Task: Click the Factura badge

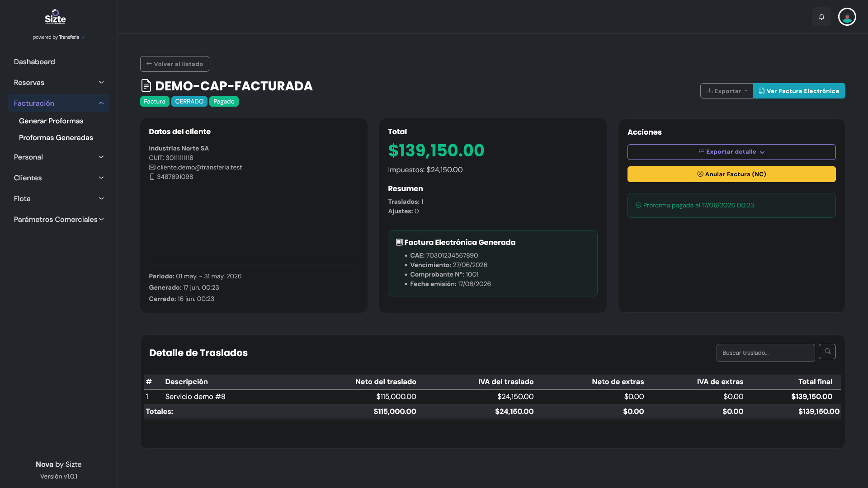Action: (155, 101)
